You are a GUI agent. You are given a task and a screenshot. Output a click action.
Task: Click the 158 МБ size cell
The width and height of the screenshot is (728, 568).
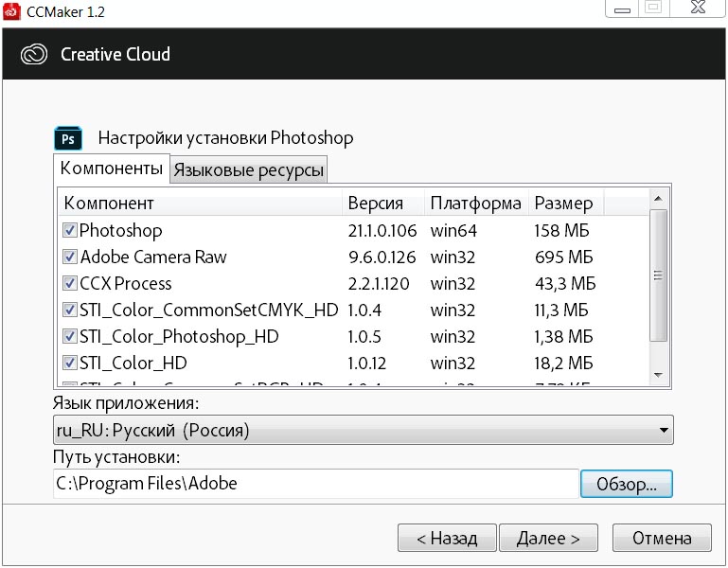coord(561,231)
